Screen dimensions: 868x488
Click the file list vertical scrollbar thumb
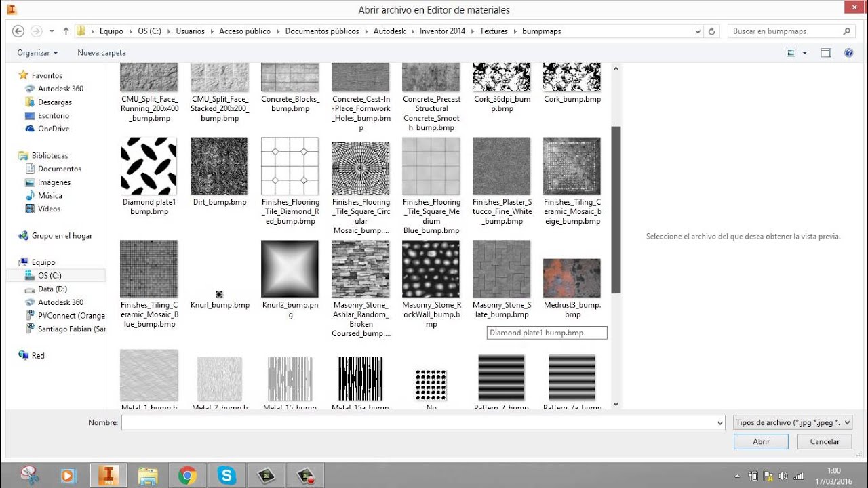(x=616, y=210)
